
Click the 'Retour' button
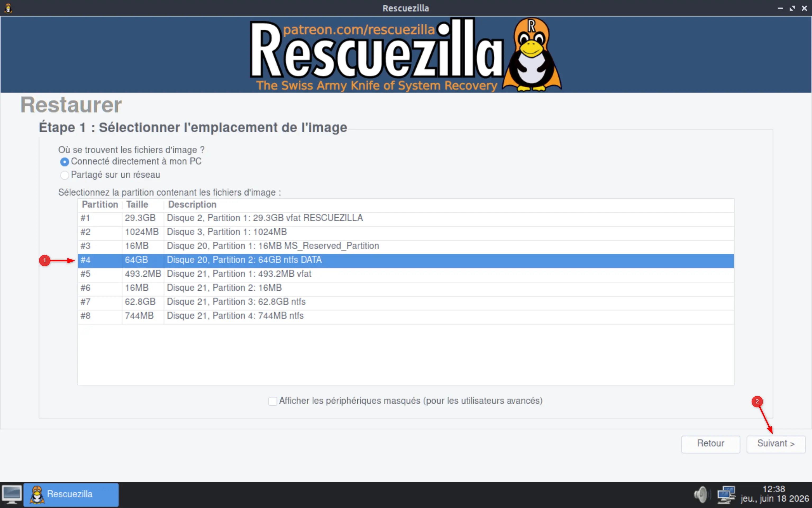click(x=710, y=444)
